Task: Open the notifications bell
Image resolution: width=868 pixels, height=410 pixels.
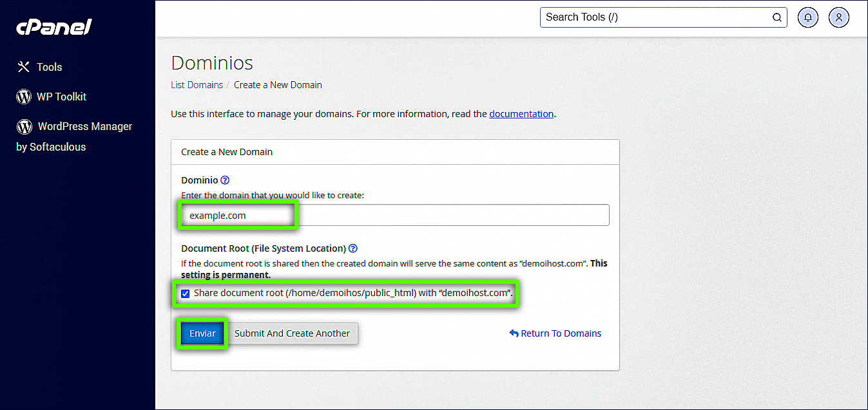Action: pos(808,17)
